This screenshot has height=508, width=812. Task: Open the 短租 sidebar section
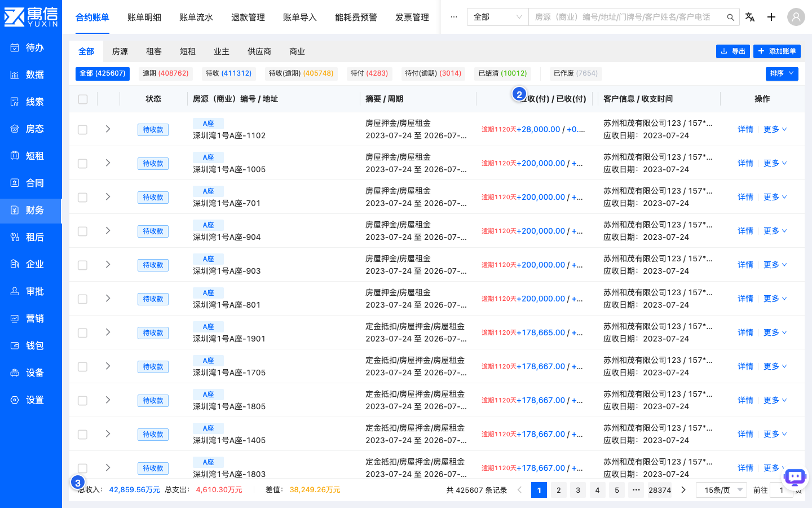[x=30, y=156]
